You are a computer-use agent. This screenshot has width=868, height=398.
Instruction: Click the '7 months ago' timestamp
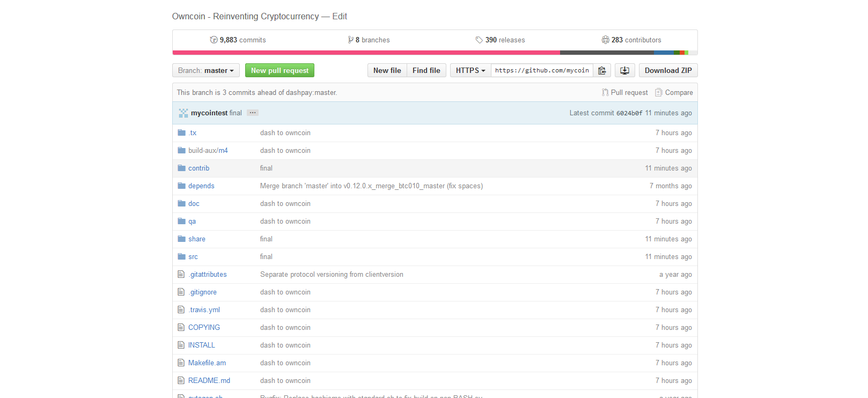[671, 186]
